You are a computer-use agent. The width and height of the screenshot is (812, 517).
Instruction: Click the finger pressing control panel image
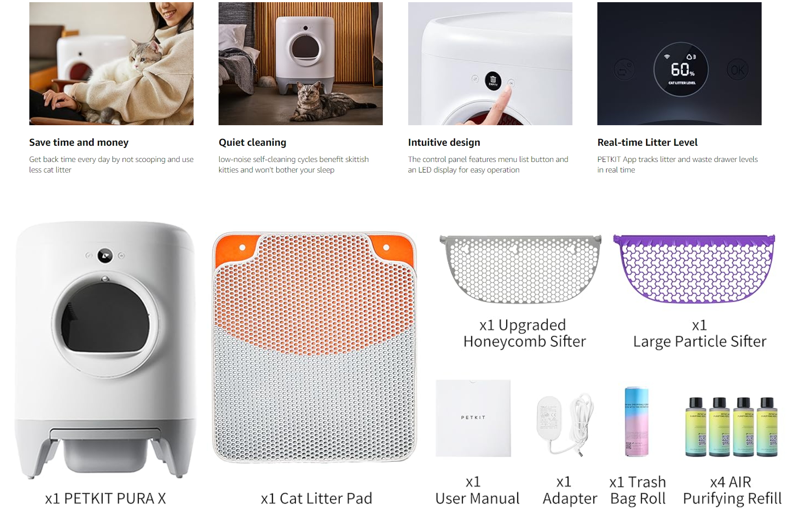(x=490, y=63)
